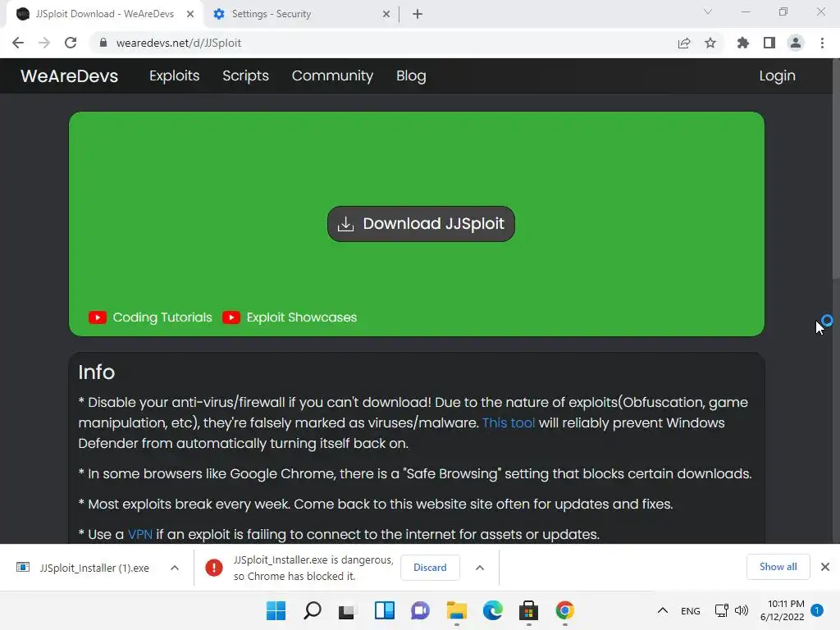
Task: Open Chrome extensions puzzle icon
Action: [743, 43]
